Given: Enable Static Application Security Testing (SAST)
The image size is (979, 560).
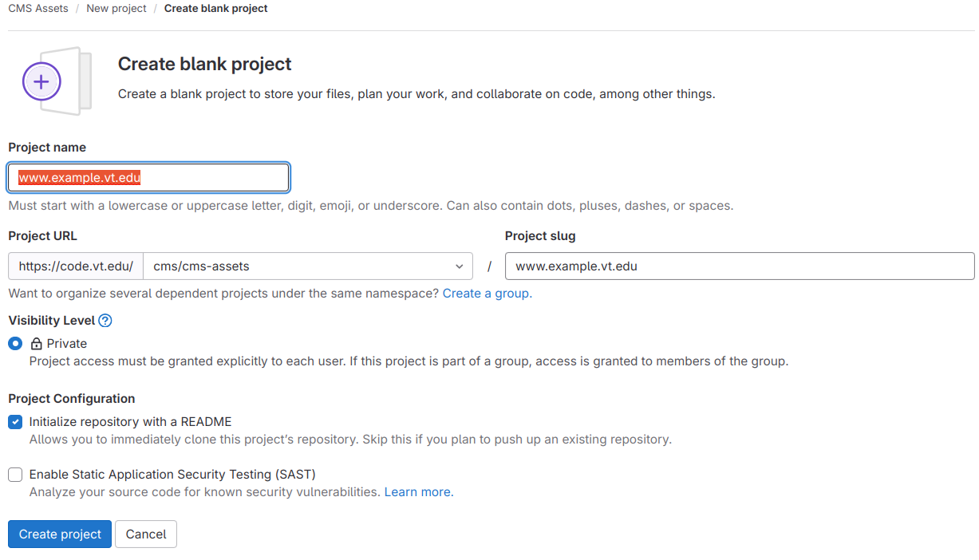Looking at the screenshot, I should point(14,474).
